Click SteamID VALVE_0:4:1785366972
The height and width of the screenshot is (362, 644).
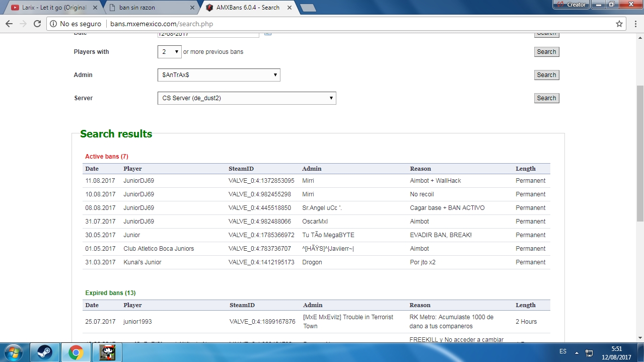coord(261,235)
